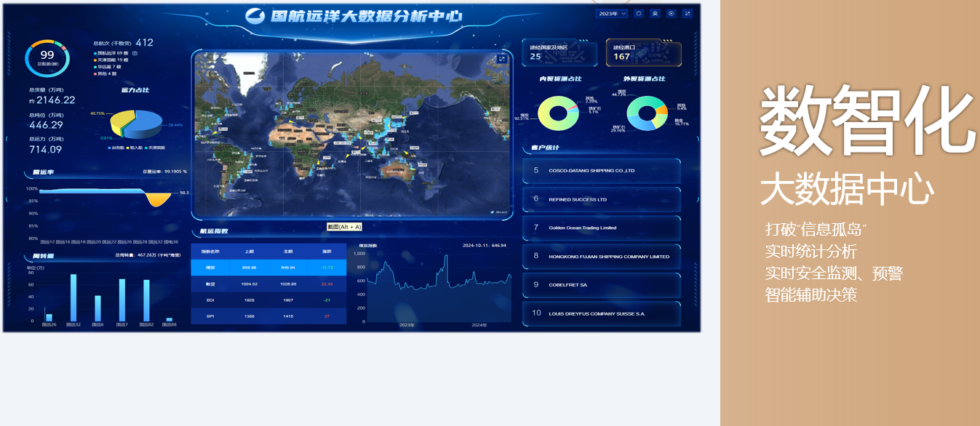
Task: Click the 涨跌 column header
Action: (327, 252)
